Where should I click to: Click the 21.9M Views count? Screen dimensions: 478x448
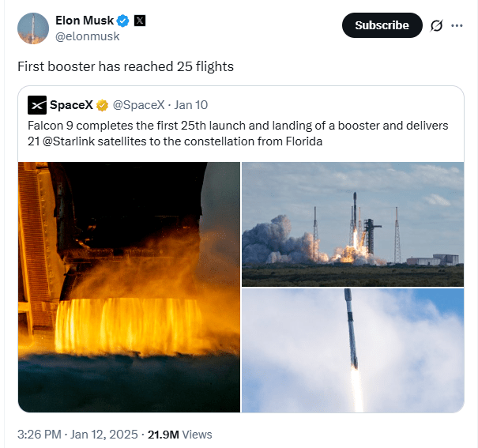180,434
